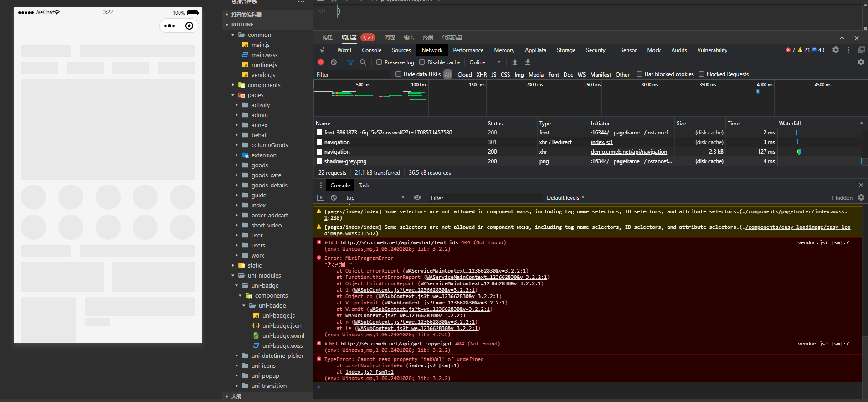
Task: Filter requests by Img type
Action: coord(519,75)
